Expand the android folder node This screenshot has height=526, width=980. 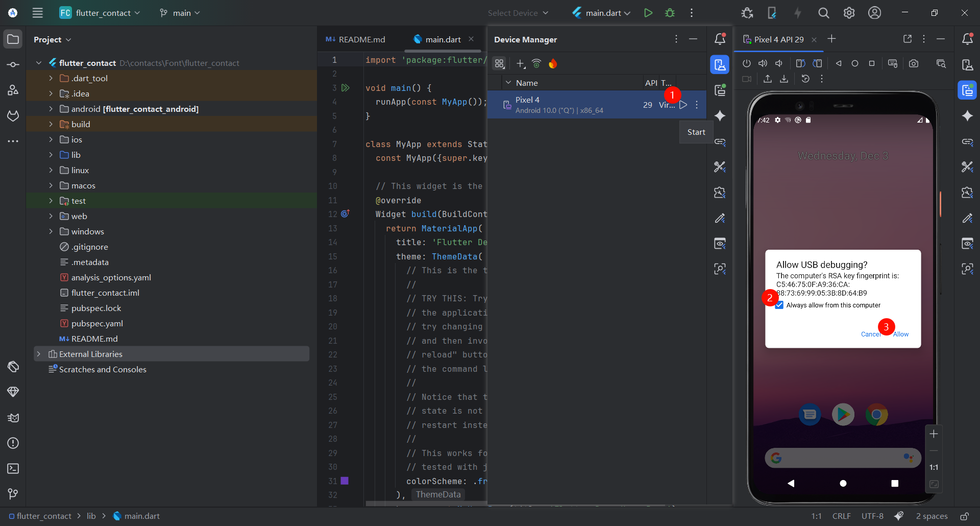[51, 109]
